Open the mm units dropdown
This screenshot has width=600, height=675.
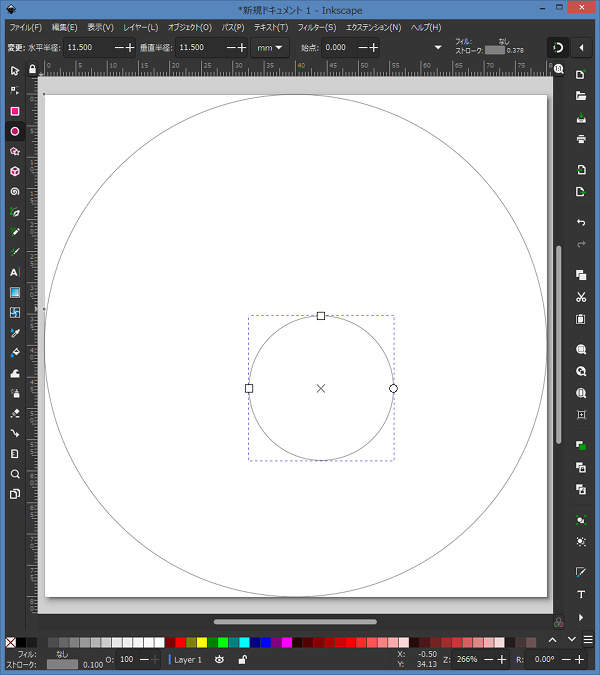pos(270,48)
